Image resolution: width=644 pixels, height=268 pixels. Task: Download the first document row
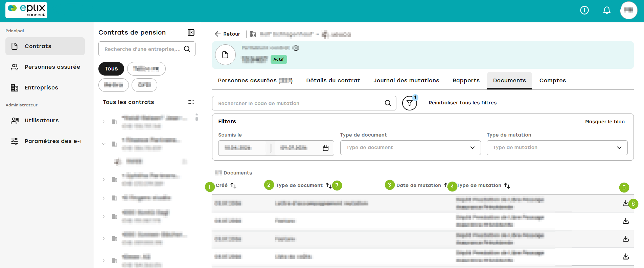pyautogui.click(x=626, y=203)
